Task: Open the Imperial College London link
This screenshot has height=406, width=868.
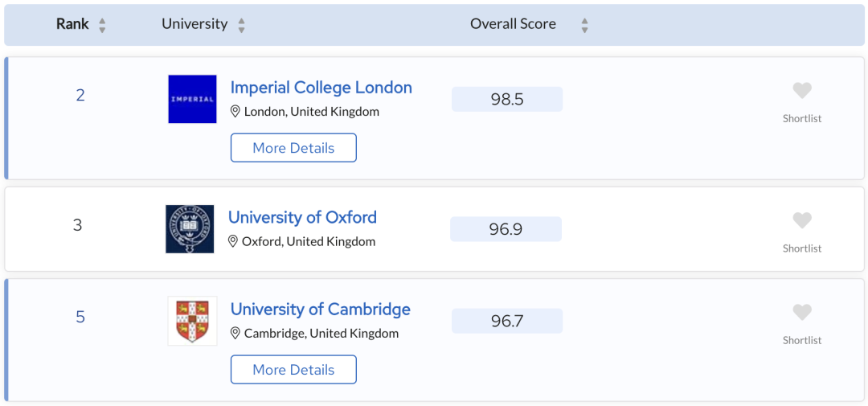Action: pyautogui.click(x=321, y=88)
